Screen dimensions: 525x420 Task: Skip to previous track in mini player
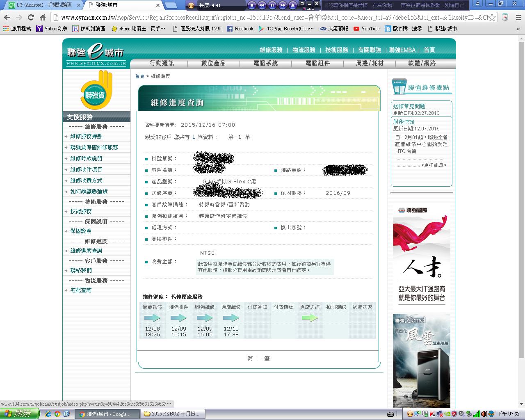[x=262, y=5]
